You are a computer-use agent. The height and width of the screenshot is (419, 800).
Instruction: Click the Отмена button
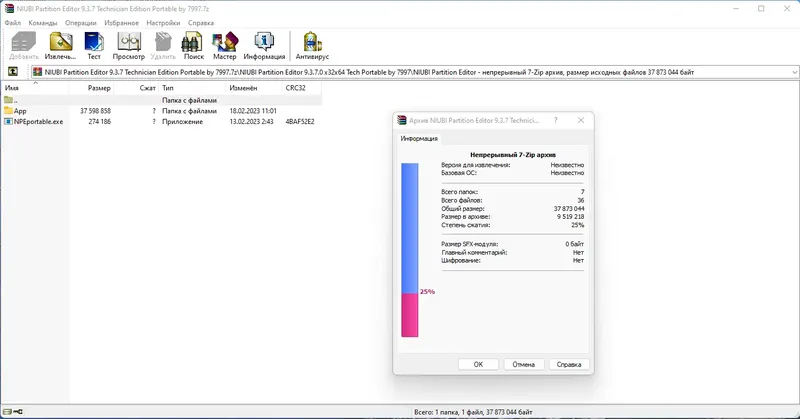523,364
